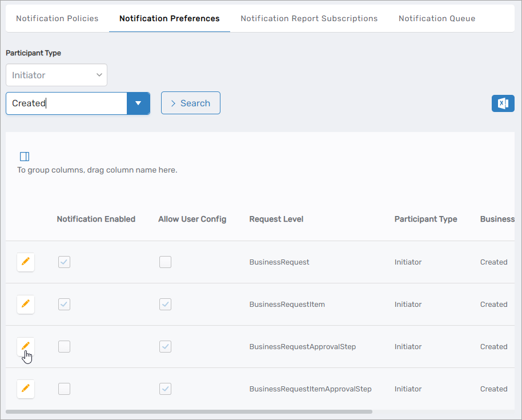Toggle Allow User Config for BusinessRequest row
This screenshot has height=420, width=522.
coord(165,262)
